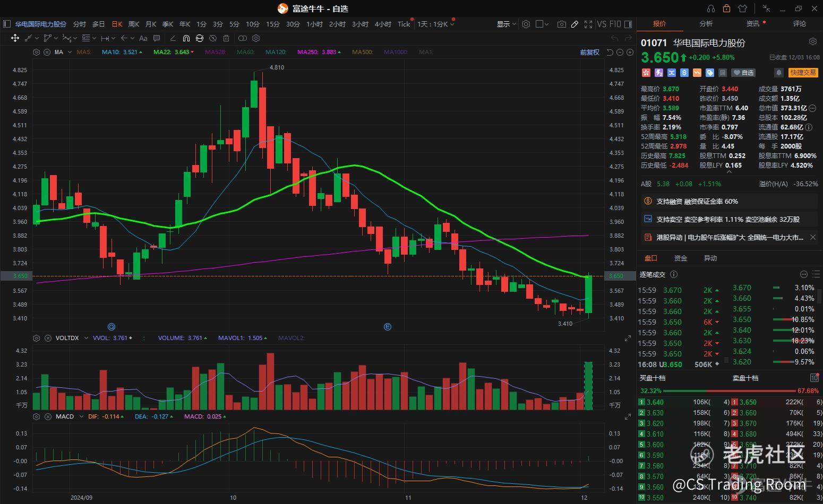Image resolution: width=823 pixels, height=504 pixels.
Task: Expand the line drawing tool dropdown
Action: point(37,38)
